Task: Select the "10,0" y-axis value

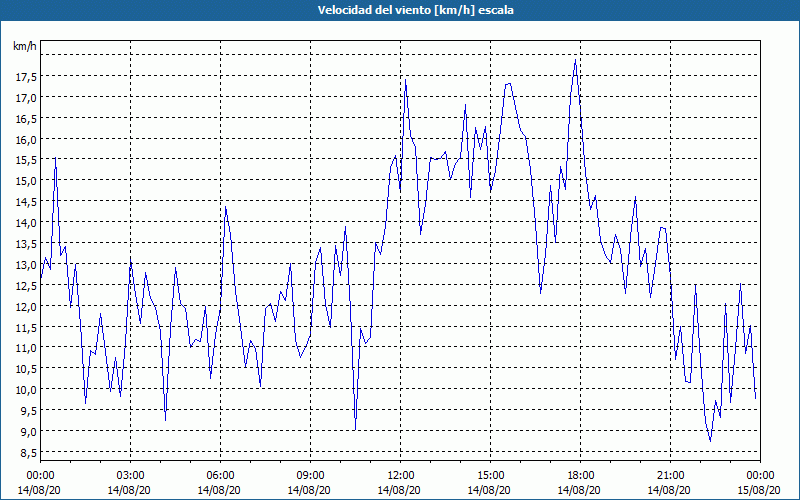Action: pyautogui.click(x=26, y=389)
